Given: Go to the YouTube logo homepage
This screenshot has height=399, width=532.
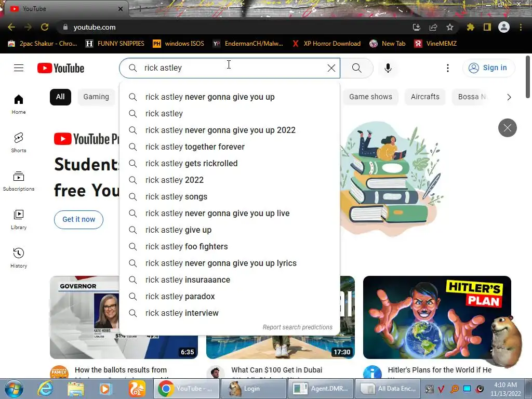Looking at the screenshot, I should (61, 68).
